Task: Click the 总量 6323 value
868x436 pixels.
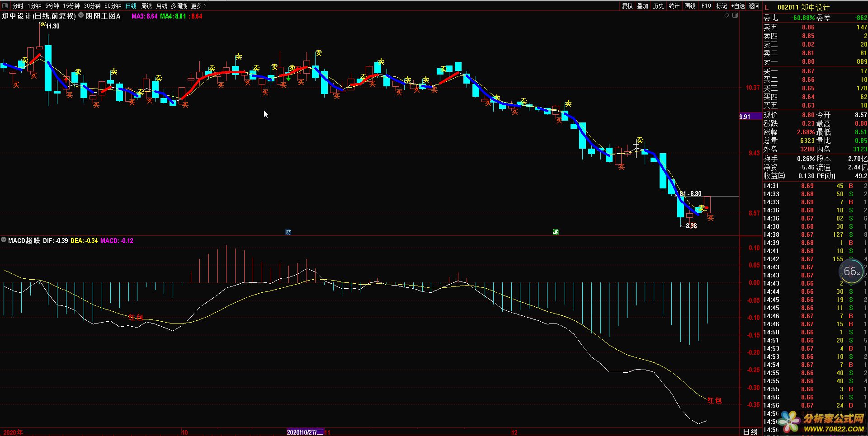Action: 807,141
